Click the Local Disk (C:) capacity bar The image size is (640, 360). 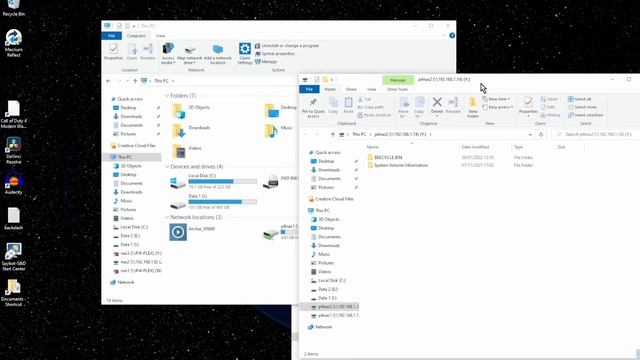pos(223,181)
